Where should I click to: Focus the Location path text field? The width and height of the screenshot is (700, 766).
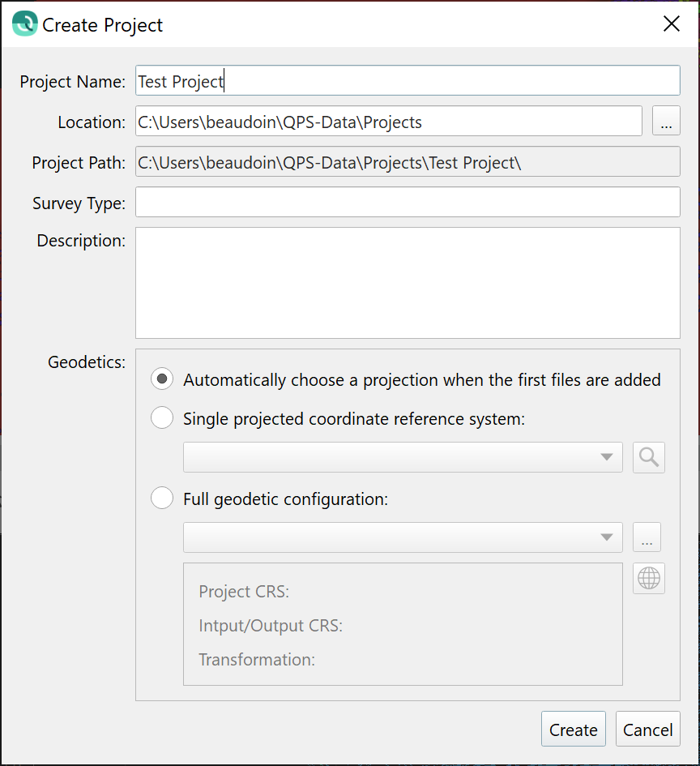click(x=389, y=122)
